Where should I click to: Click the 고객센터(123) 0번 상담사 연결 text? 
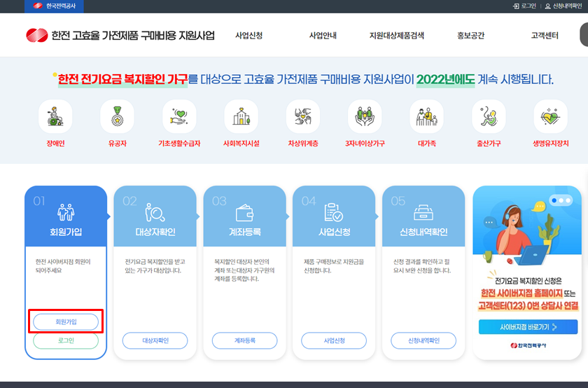[x=528, y=306]
